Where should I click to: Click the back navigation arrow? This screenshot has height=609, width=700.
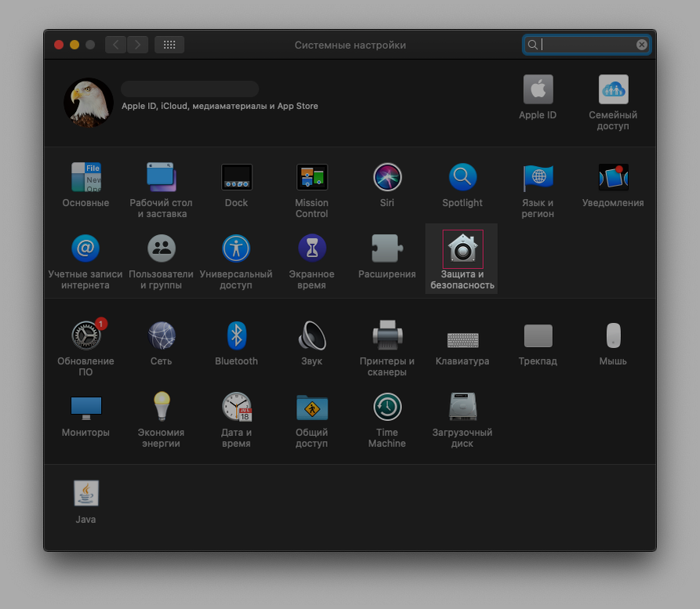click(116, 45)
